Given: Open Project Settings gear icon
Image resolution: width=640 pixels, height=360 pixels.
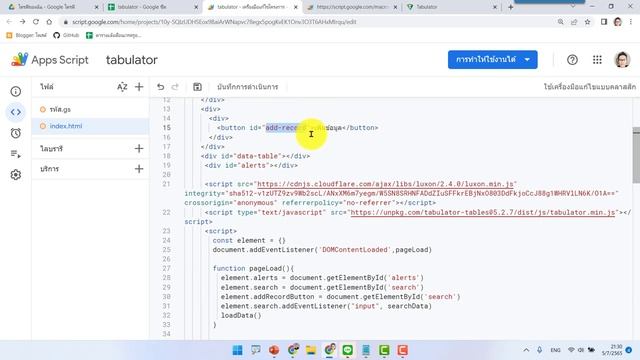Looking at the screenshot, I should pyautogui.click(x=16, y=175).
